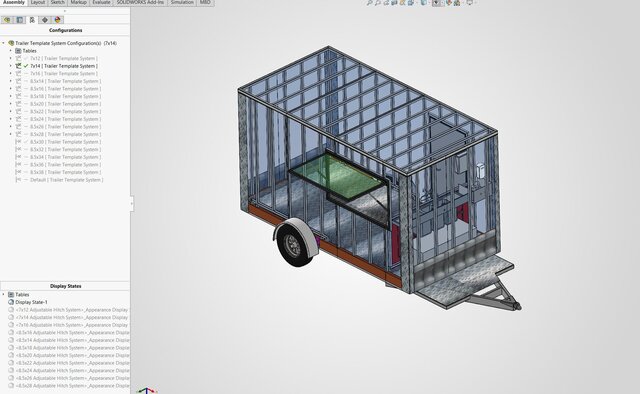Select 8.5x32 [ Trailer Template System ] configuration
The image size is (640, 394).
click(65, 149)
